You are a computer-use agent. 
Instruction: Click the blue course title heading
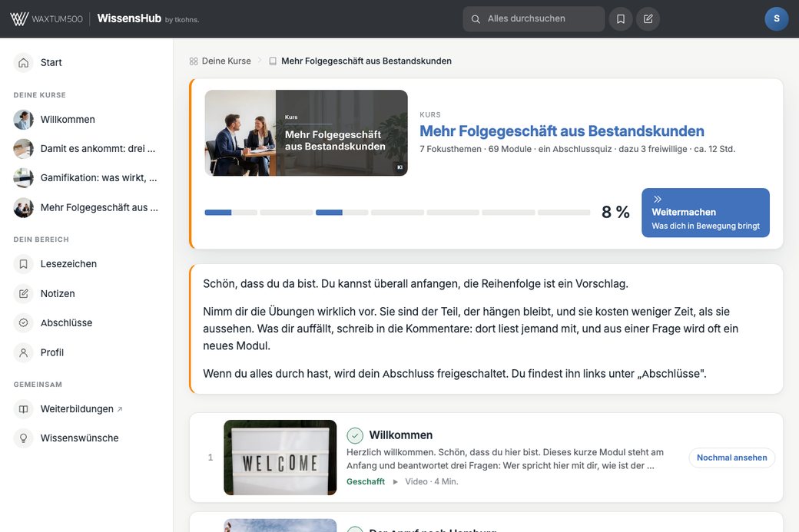coord(562,131)
